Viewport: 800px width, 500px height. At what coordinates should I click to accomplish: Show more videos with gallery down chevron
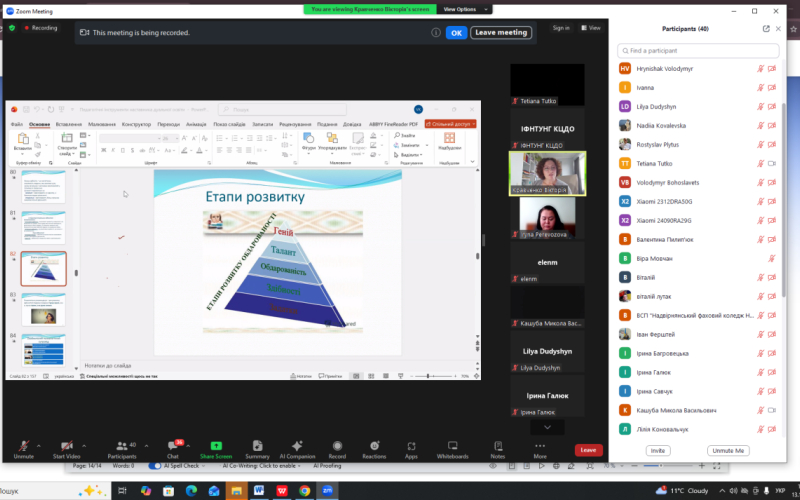[x=547, y=427]
